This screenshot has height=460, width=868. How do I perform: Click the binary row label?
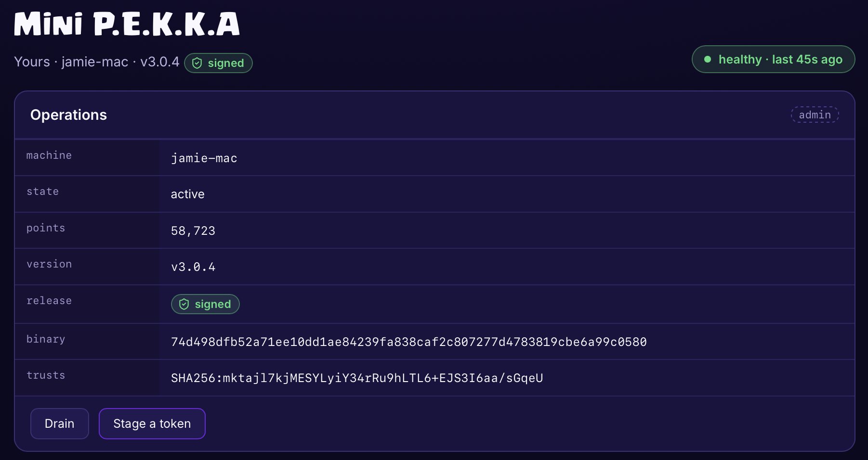(46, 339)
